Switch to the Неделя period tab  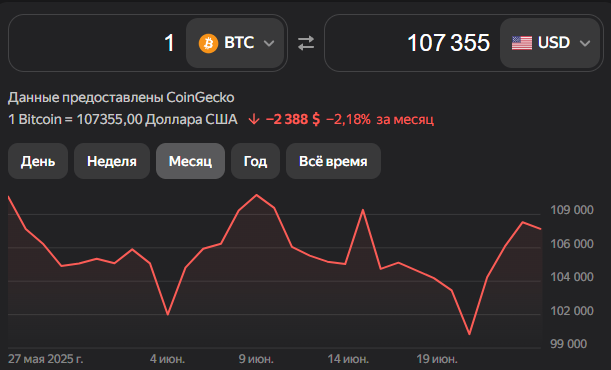pyautogui.click(x=112, y=161)
